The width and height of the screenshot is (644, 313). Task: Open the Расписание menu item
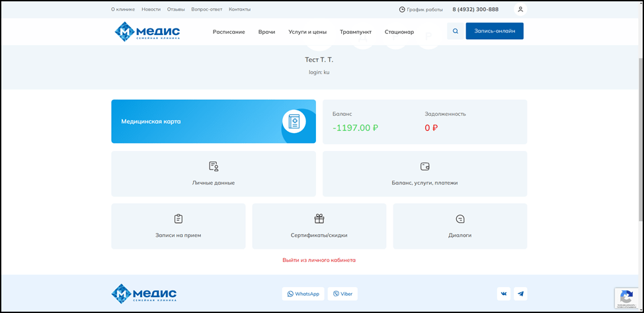(229, 32)
